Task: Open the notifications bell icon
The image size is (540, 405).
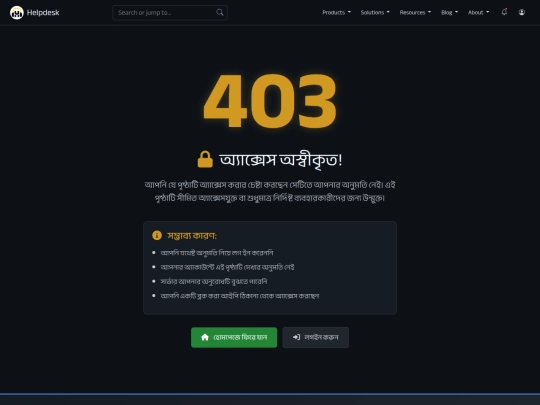Action: point(504,12)
